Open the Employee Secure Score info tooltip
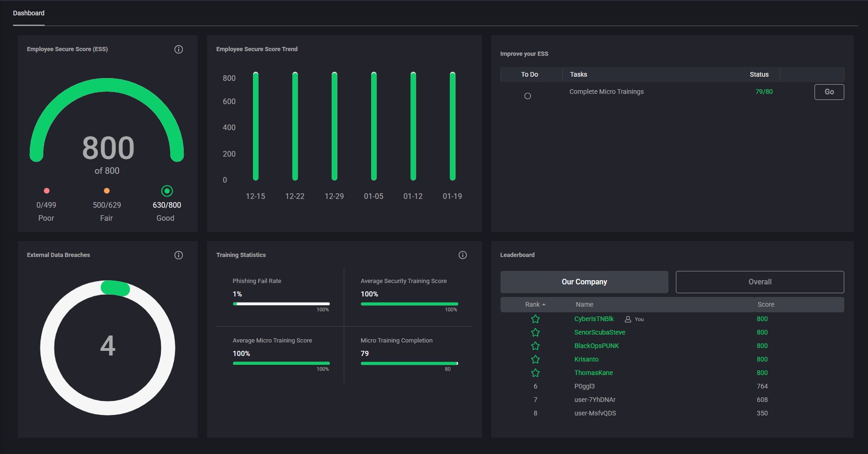This screenshot has height=454, width=868. [x=179, y=49]
